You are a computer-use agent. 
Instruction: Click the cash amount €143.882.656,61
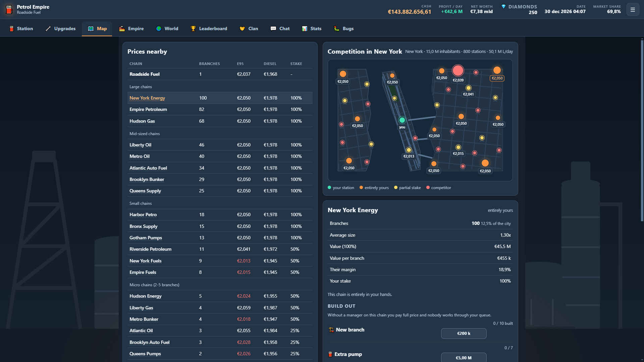pos(410,12)
